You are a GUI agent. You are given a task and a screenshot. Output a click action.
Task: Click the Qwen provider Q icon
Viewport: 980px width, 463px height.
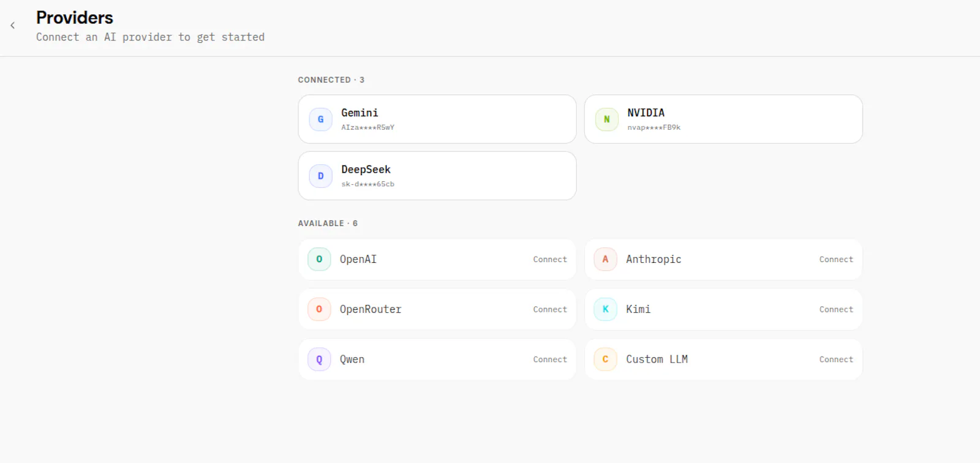coord(319,359)
